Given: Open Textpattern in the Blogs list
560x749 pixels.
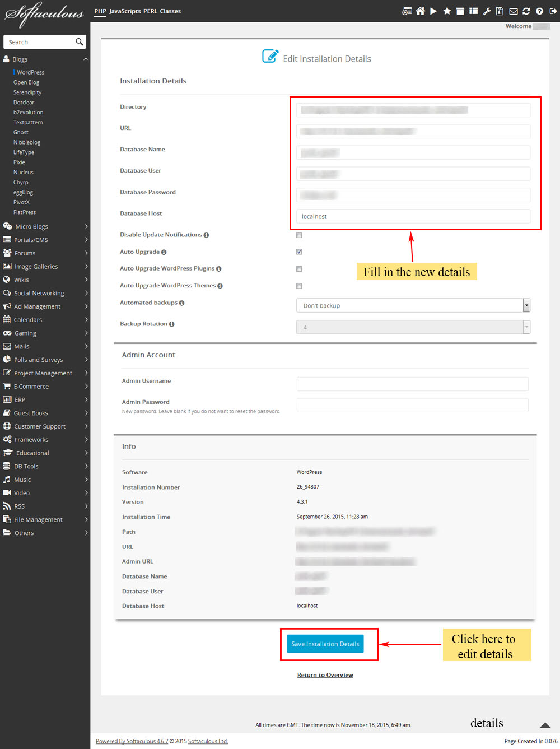Looking at the screenshot, I should click(28, 122).
